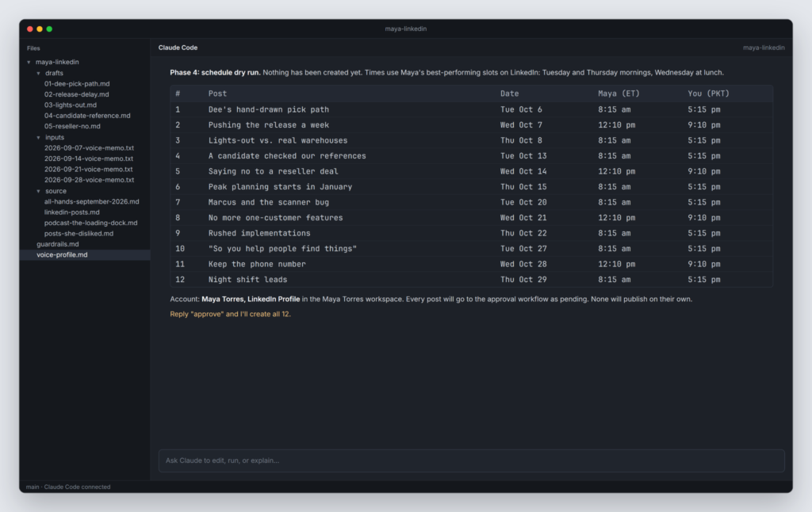Click the "Thu Oct 29" date cell

[x=523, y=280]
